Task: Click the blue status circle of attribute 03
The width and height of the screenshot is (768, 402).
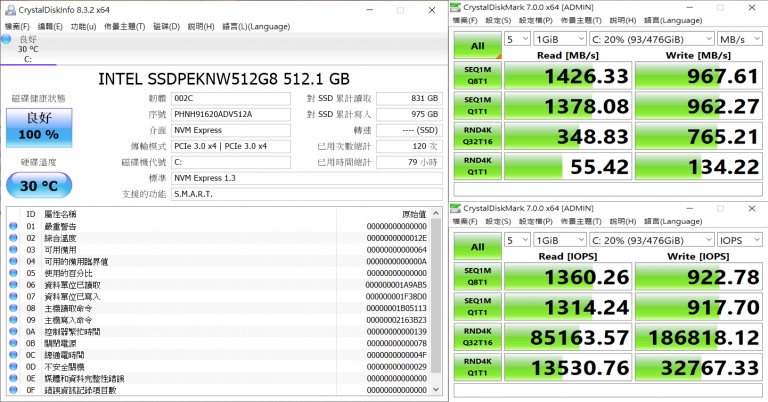Action: click(13, 250)
